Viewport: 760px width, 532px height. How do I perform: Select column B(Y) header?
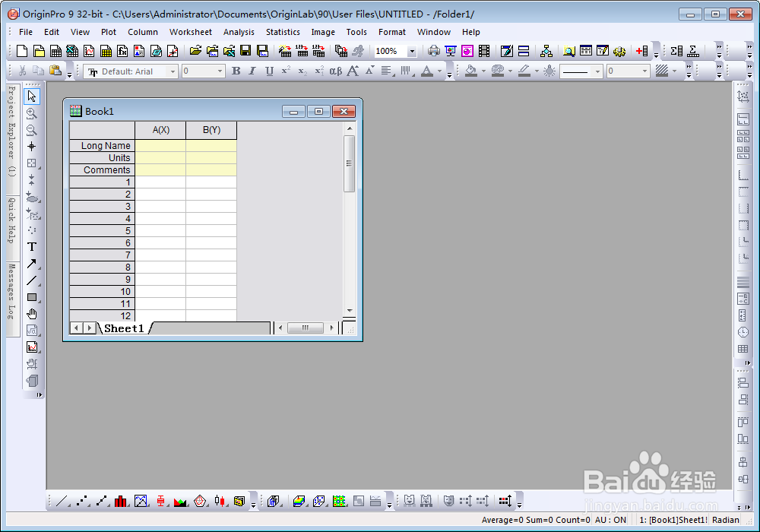tap(211, 130)
